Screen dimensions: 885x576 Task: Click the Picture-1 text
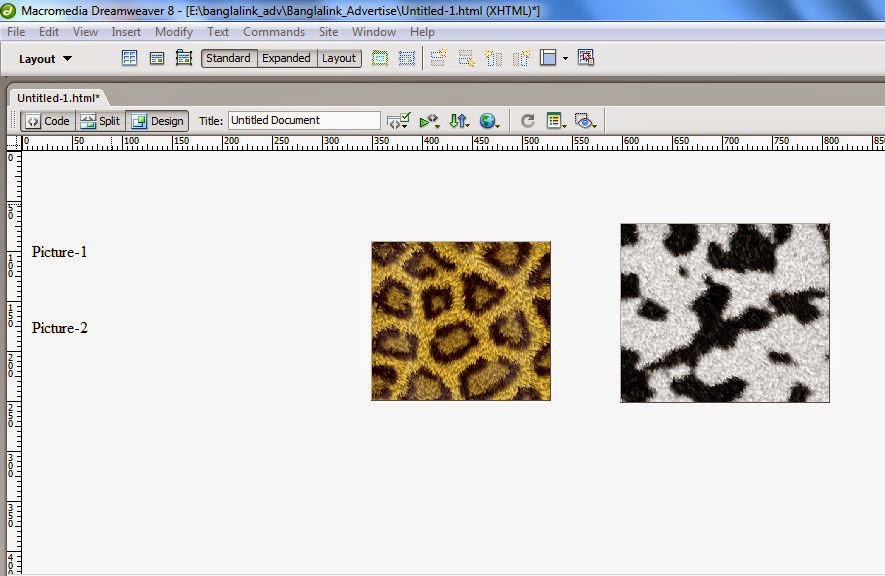pos(60,252)
